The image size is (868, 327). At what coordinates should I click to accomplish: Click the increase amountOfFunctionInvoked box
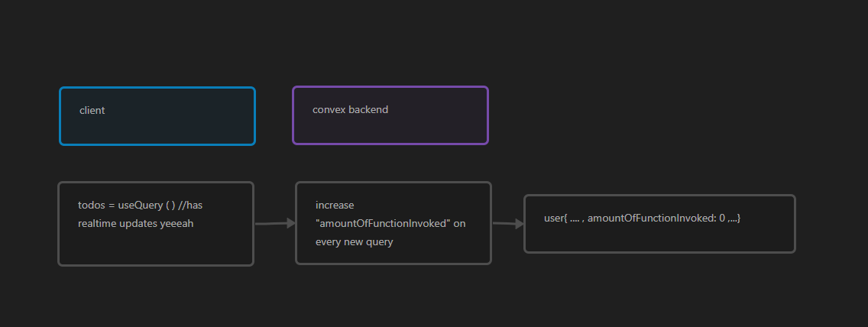click(394, 223)
